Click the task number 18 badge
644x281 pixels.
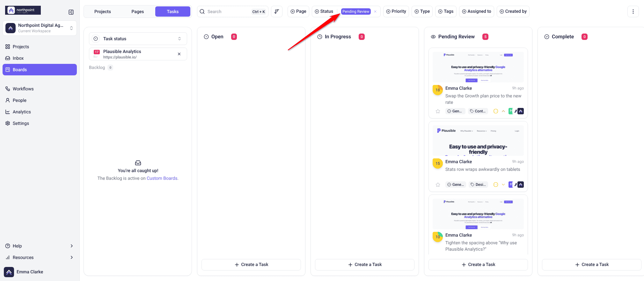click(438, 90)
